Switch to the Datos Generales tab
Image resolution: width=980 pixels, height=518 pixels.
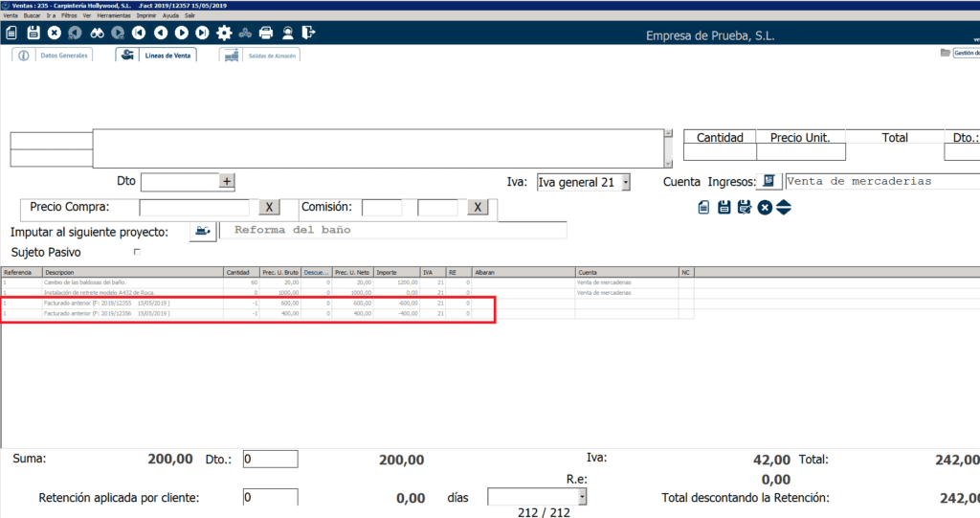pyautogui.click(x=56, y=56)
